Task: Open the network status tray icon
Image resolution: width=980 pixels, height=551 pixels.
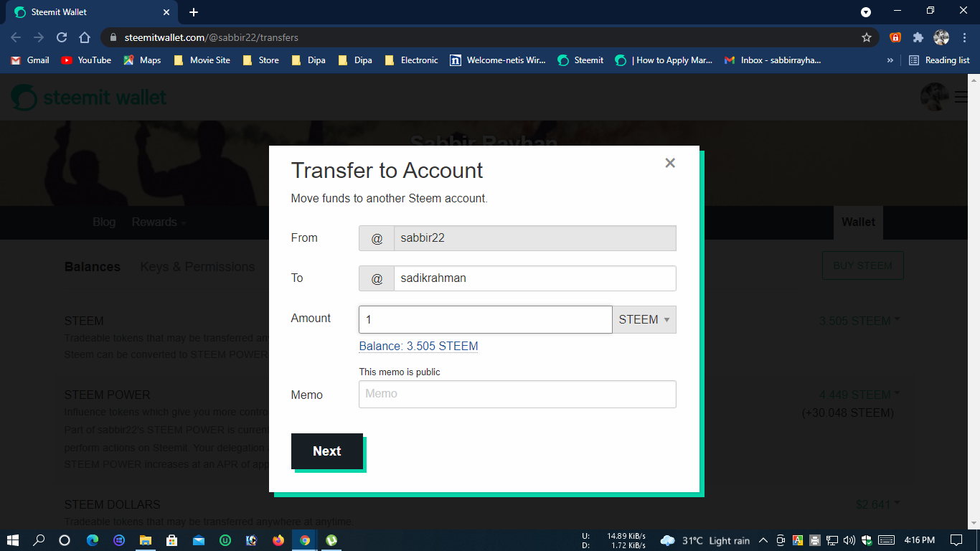Action: tap(832, 540)
